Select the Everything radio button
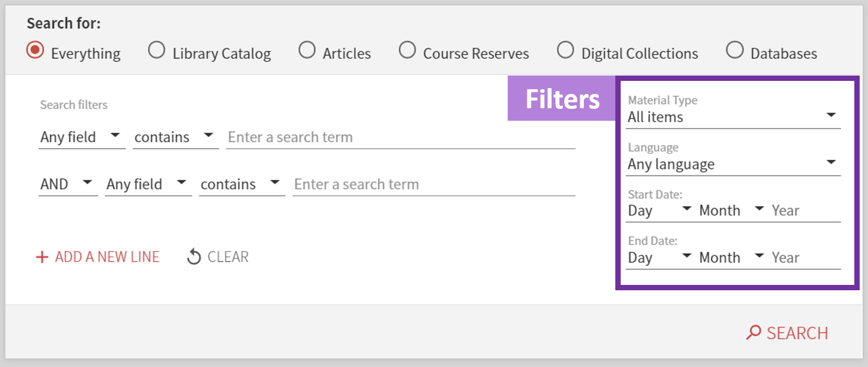This screenshot has height=367, width=868. click(36, 51)
